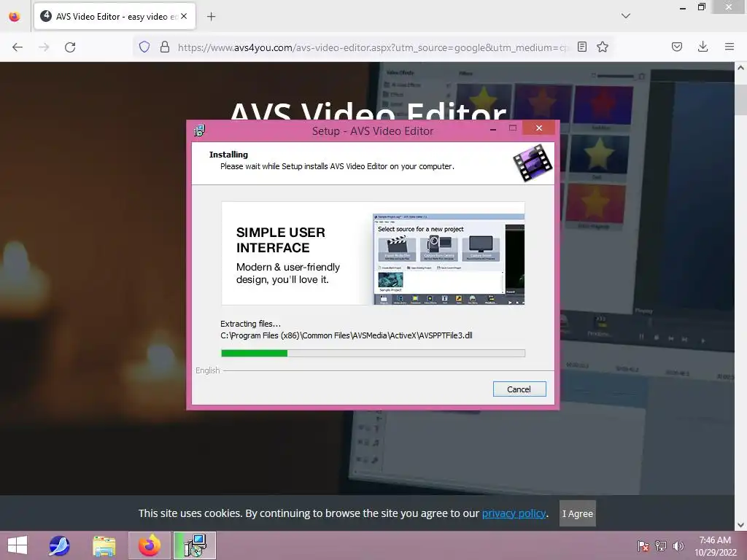View site security padlock info
This screenshot has width=747, height=560.
[x=165, y=47]
